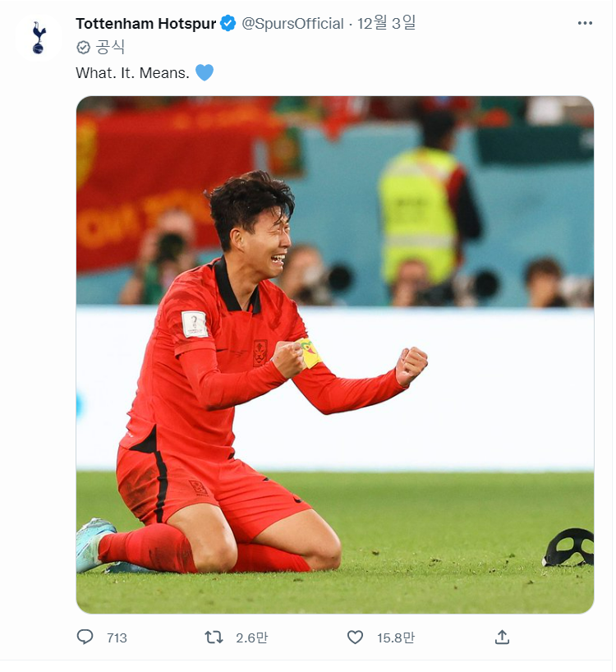Click the 2.6만 retweet count

pos(252,637)
